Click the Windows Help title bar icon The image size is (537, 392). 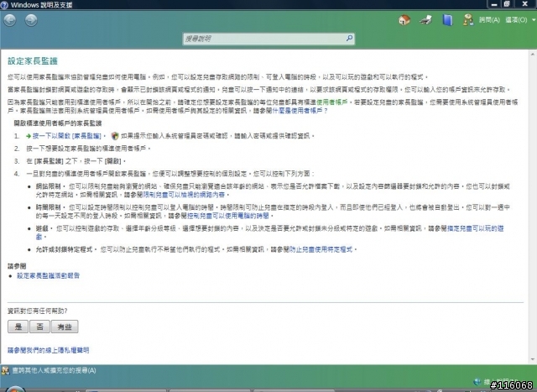tap(4, 4)
